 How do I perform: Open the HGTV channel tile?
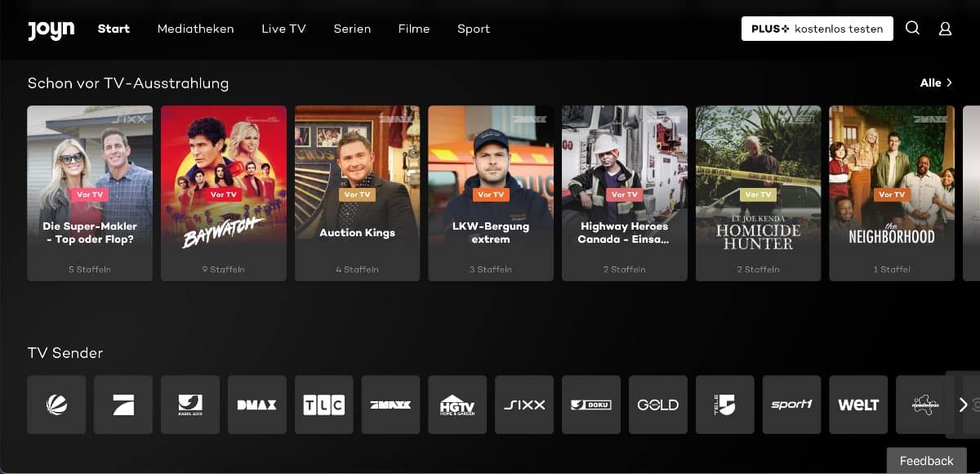[x=457, y=405]
